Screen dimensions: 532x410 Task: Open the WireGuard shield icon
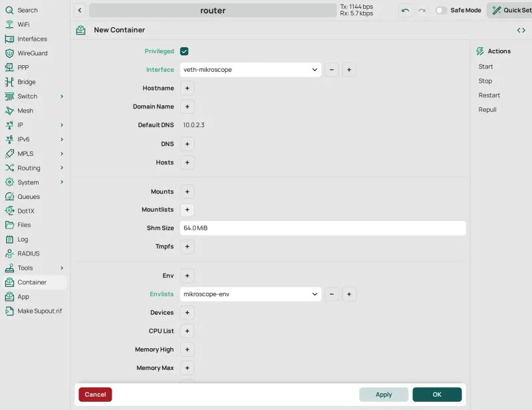pyautogui.click(x=9, y=53)
